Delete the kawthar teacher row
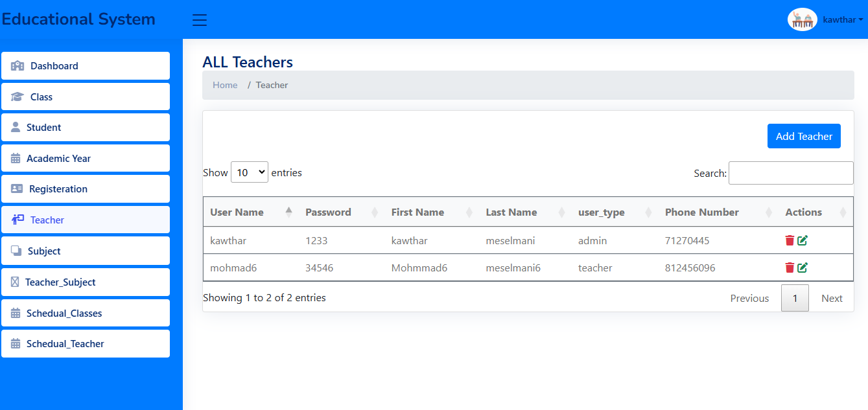The width and height of the screenshot is (868, 410). [x=790, y=240]
